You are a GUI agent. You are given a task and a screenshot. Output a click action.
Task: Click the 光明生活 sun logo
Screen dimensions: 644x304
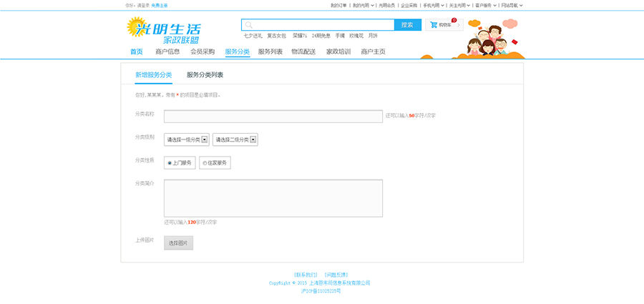tap(137, 29)
